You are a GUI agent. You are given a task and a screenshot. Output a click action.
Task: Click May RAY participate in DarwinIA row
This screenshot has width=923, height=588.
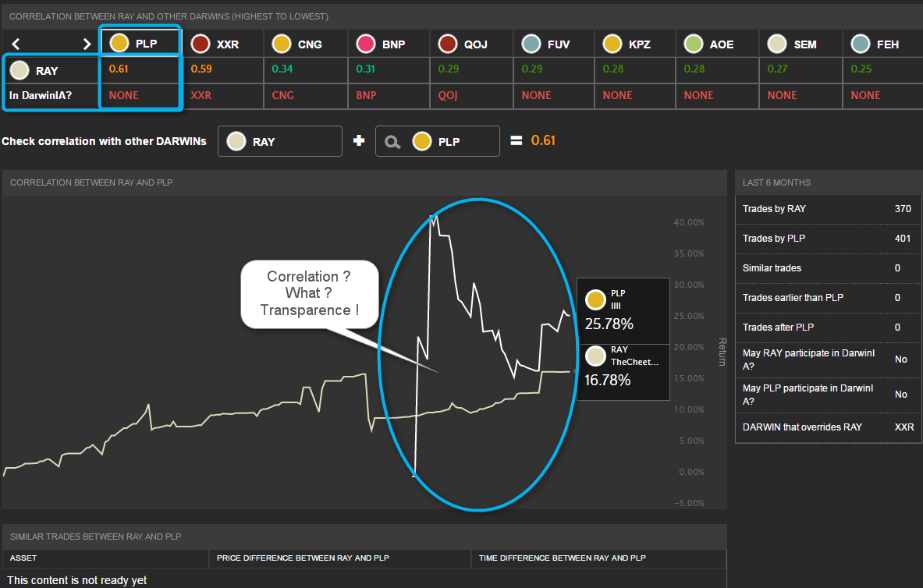point(829,360)
